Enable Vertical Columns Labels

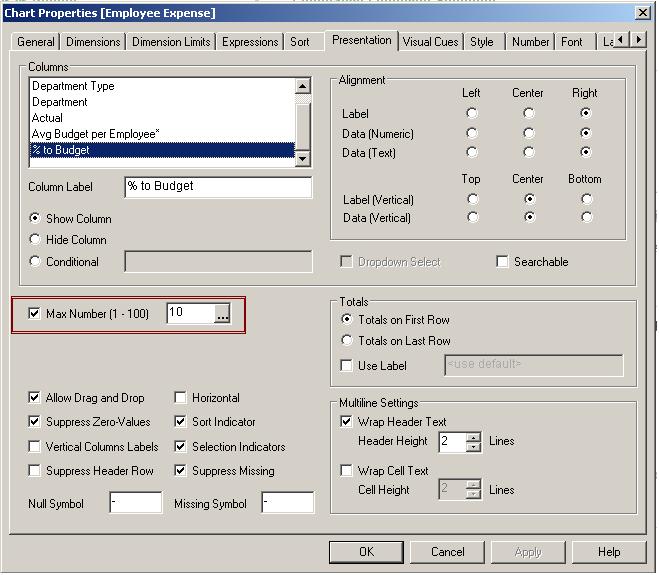(34, 446)
